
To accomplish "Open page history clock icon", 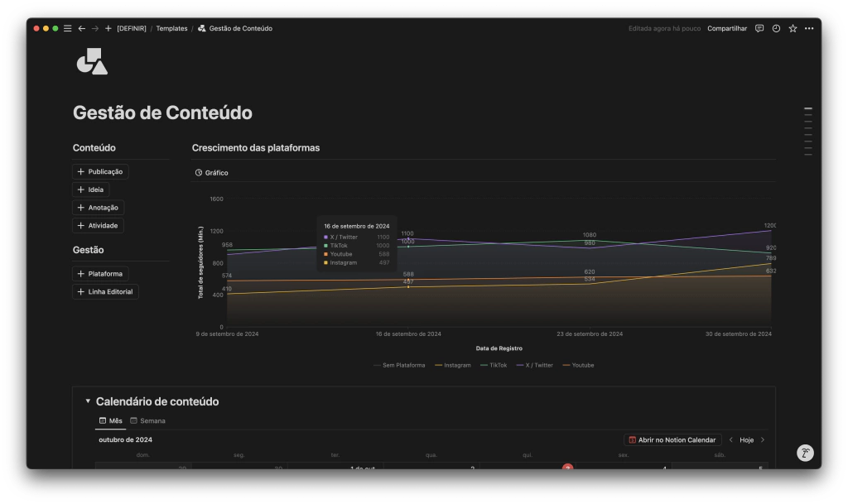I will pos(776,28).
